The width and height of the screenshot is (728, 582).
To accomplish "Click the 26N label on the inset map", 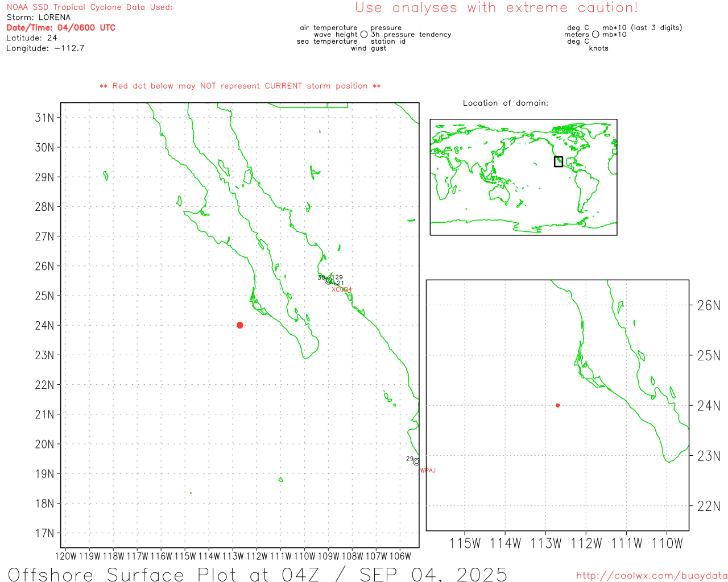I will coord(709,305).
